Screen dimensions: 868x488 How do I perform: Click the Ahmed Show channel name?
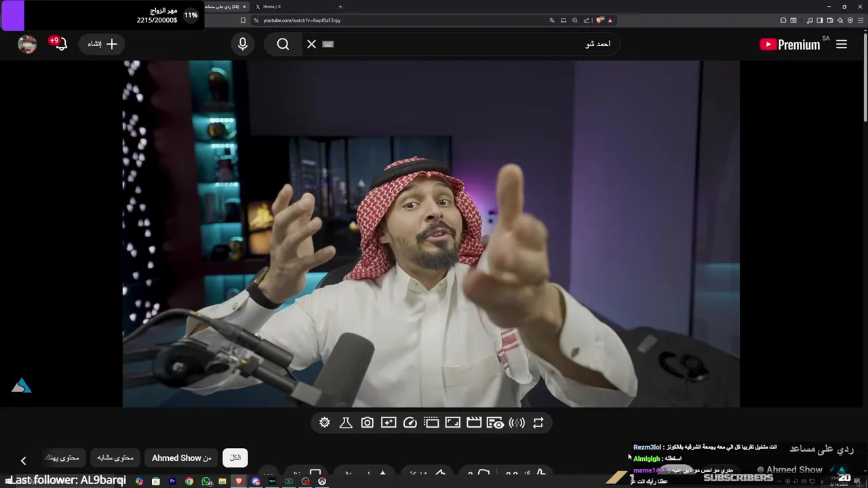click(x=794, y=470)
